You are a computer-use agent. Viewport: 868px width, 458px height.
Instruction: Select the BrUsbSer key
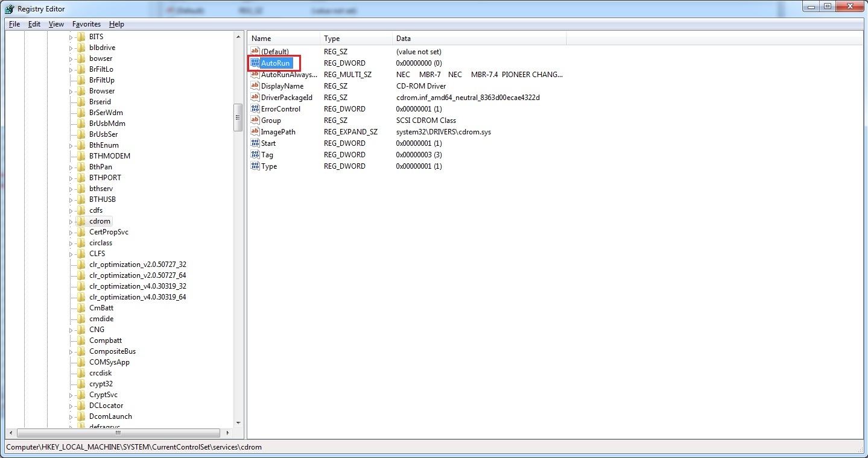pyautogui.click(x=103, y=134)
